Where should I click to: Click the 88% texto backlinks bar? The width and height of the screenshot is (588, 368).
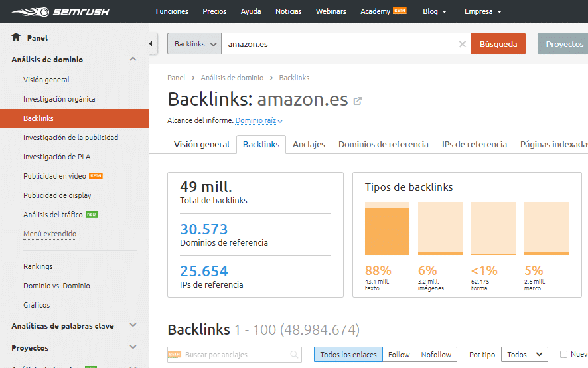coord(387,229)
